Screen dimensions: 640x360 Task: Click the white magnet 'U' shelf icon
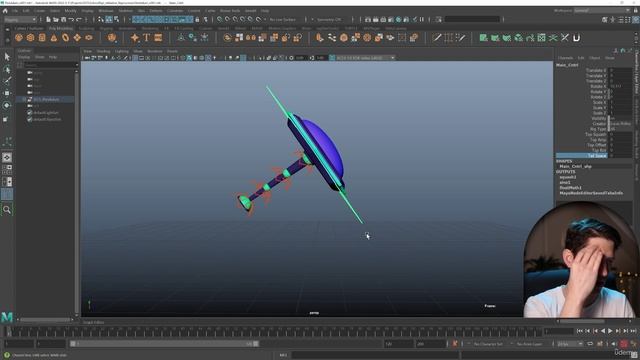[x=576, y=38]
